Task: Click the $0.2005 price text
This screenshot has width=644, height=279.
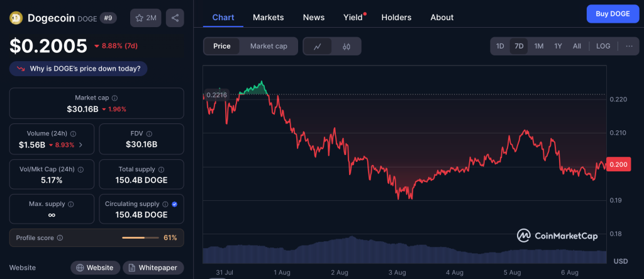Action: point(48,46)
